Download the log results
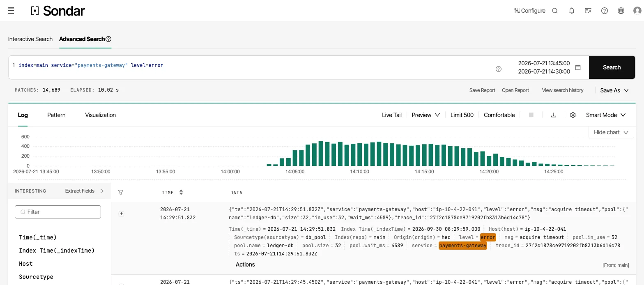The height and width of the screenshot is (285, 644). pyautogui.click(x=554, y=115)
